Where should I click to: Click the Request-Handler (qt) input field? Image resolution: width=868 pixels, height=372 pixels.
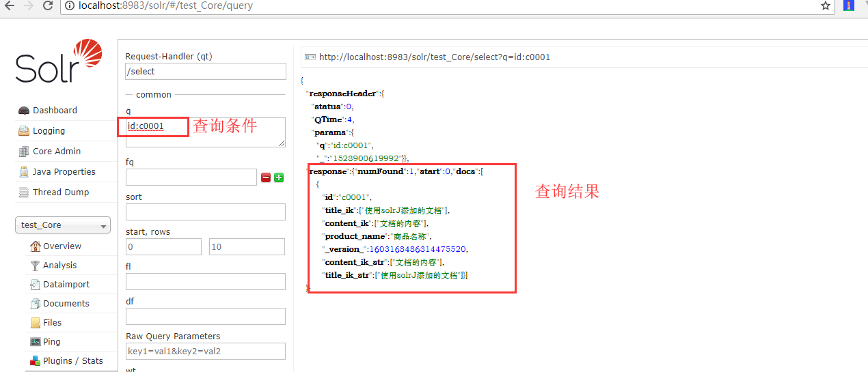[x=206, y=71]
